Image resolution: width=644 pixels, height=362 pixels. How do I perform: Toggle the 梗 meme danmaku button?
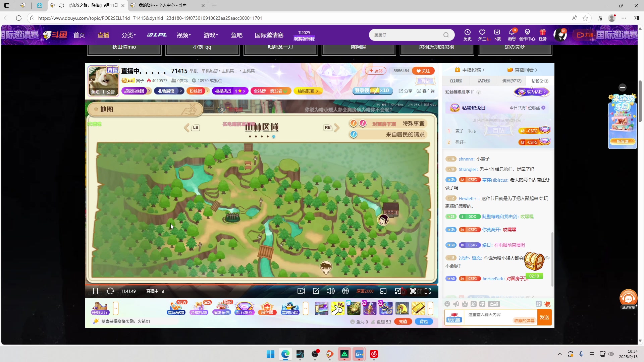[482, 304]
